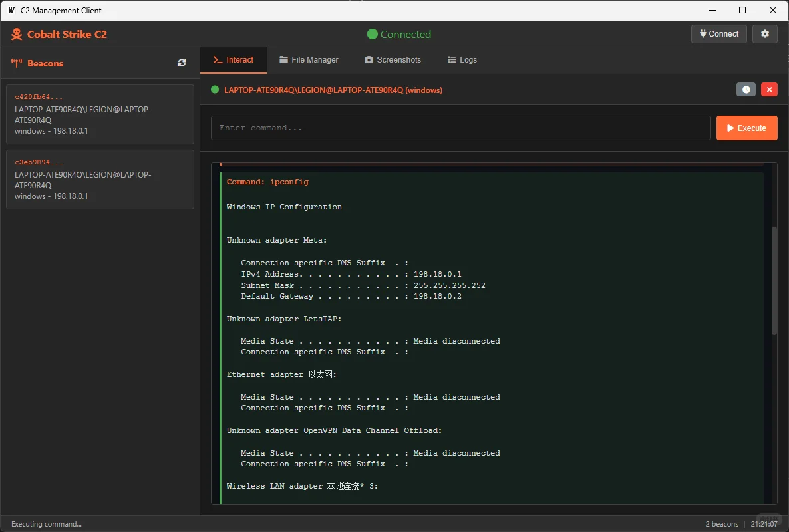Click the clock history button for the beacon
The image size is (789, 532).
746,90
